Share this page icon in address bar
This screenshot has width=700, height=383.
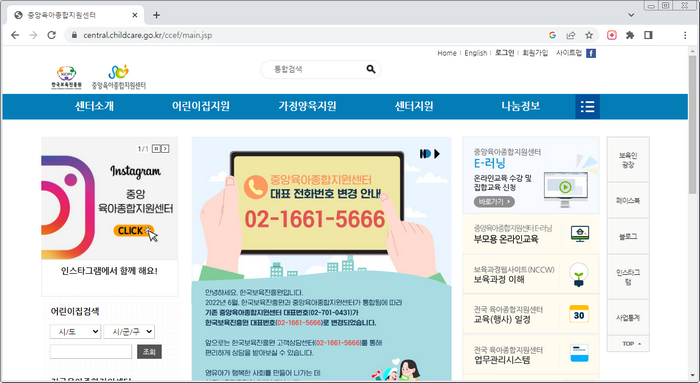pyautogui.click(x=571, y=35)
